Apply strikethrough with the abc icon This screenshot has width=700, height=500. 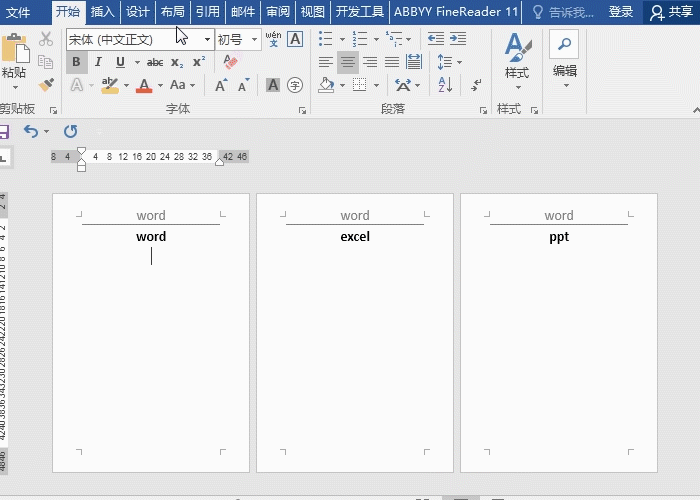click(x=155, y=62)
